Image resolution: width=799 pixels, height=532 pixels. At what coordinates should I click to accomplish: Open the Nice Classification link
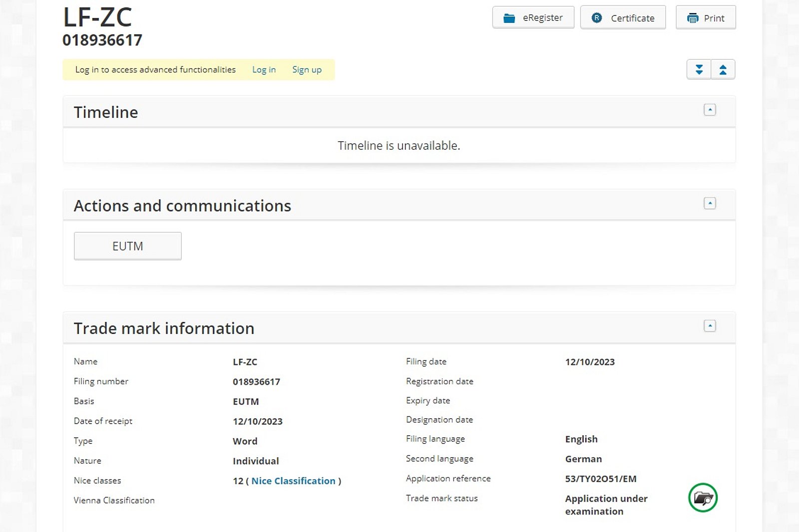point(293,481)
